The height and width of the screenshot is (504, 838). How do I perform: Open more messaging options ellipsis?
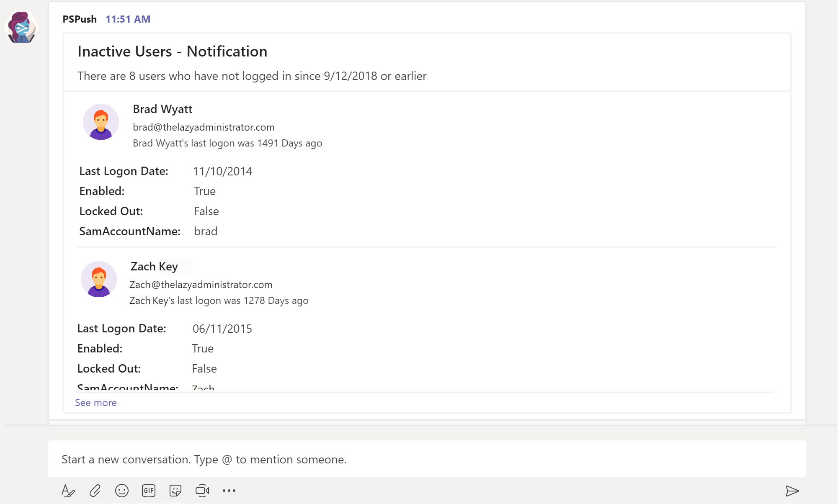(x=229, y=491)
